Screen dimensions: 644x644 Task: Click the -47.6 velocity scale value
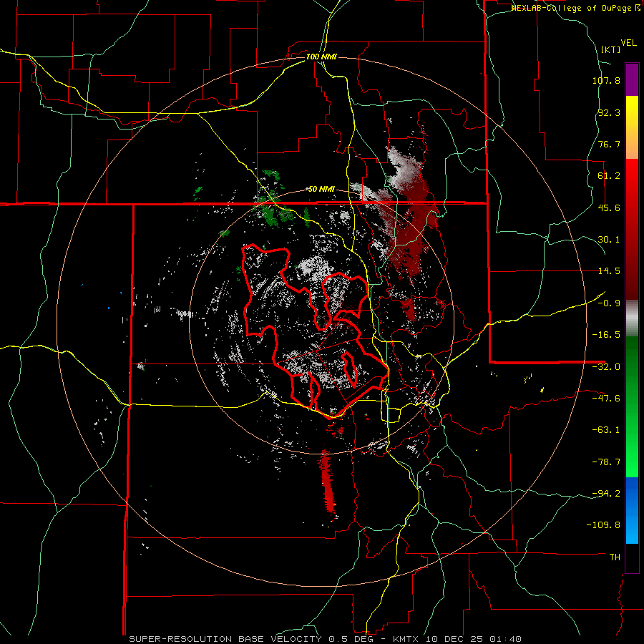click(x=606, y=399)
